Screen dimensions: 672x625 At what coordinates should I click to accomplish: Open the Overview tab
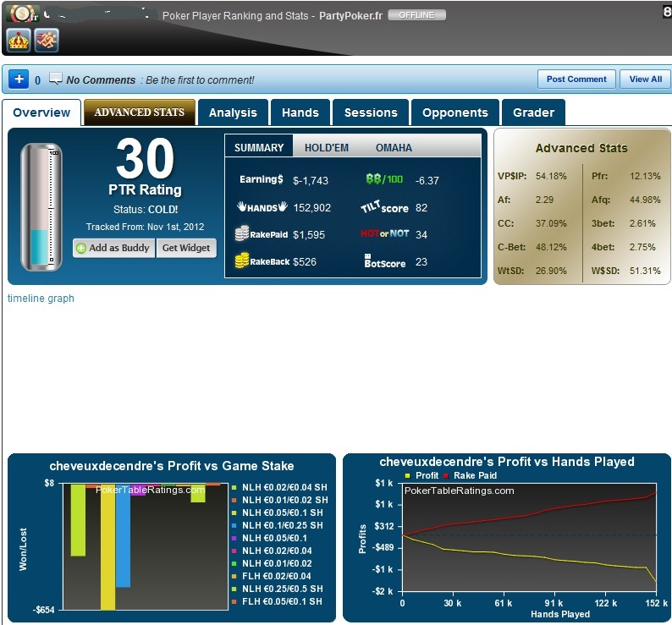(41, 112)
